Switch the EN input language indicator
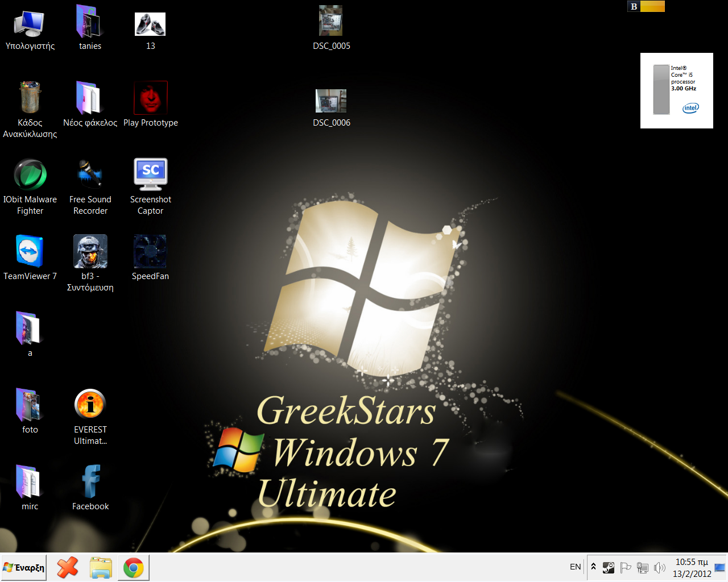This screenshot has width=728, height=582. pos(576,567)
